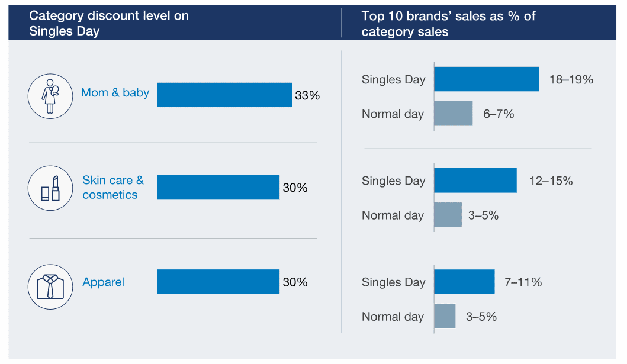Click the Top 10 brands' sales heading
Image resolution: width=627 pixels, height=364 pixels.
(x=448, y=23)
